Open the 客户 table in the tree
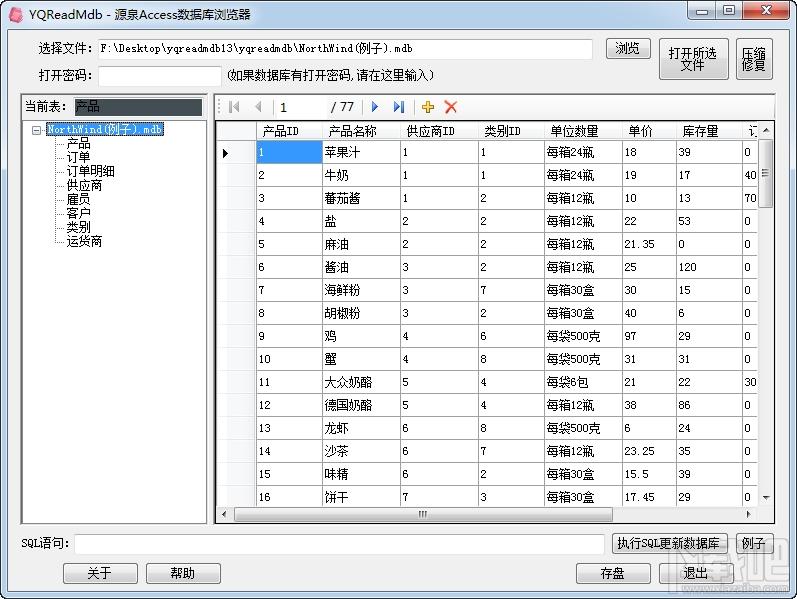This screenshot has width=797, height=599. coord(78,213)
